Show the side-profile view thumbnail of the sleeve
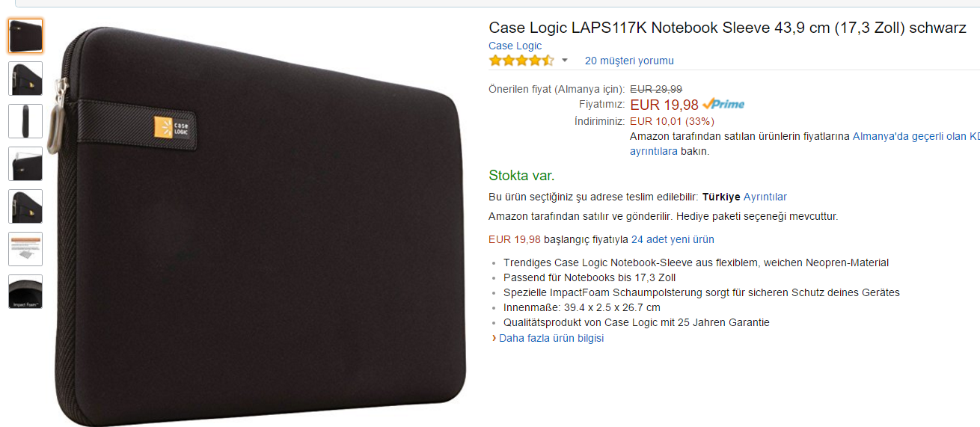This screenshot has height=427, width=980. pos(25,121)
